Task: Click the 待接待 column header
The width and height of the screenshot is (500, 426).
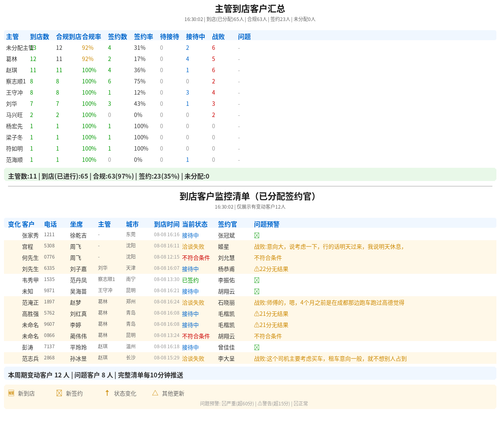Action: pos(169,37)
